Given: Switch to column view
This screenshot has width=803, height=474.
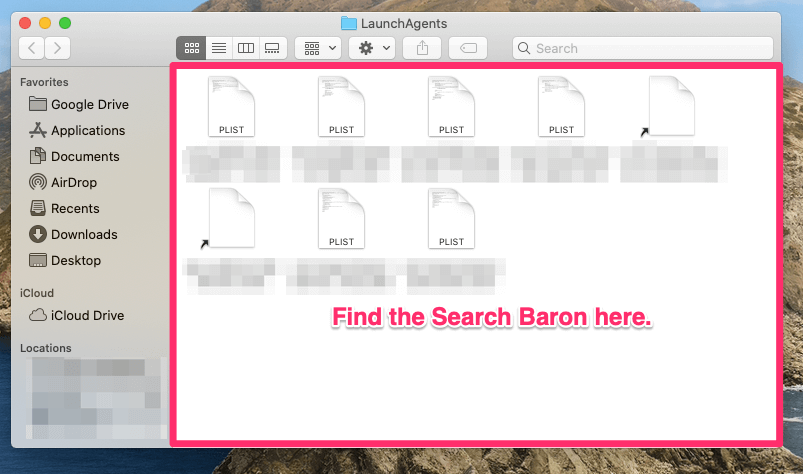Looking at the screenshot, I should click(246, 48).
